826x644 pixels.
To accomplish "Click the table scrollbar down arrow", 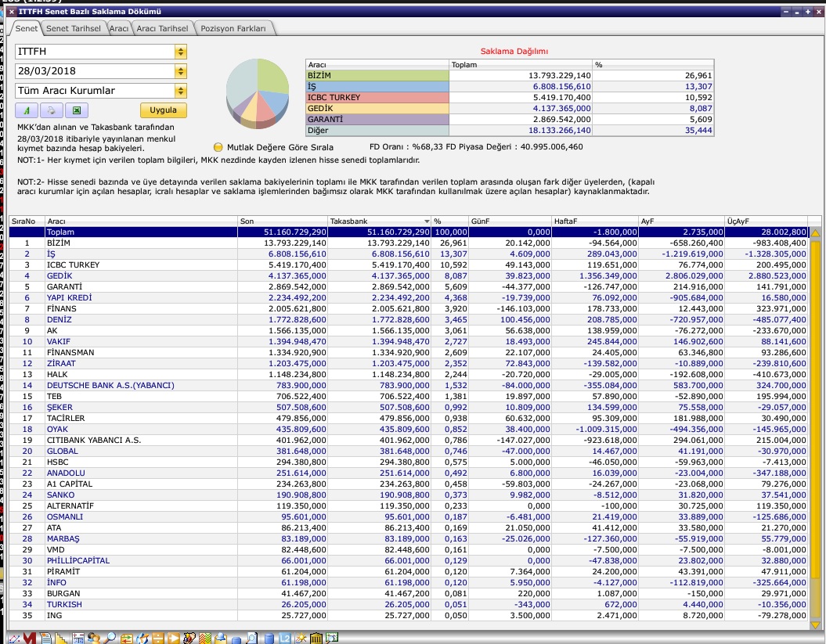I will click(816, 625).
